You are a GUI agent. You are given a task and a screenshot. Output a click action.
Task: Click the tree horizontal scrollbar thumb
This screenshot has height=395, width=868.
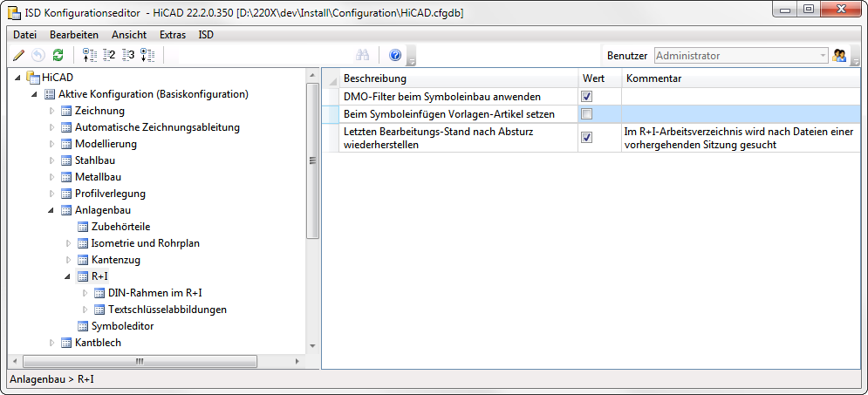[140, 361]
